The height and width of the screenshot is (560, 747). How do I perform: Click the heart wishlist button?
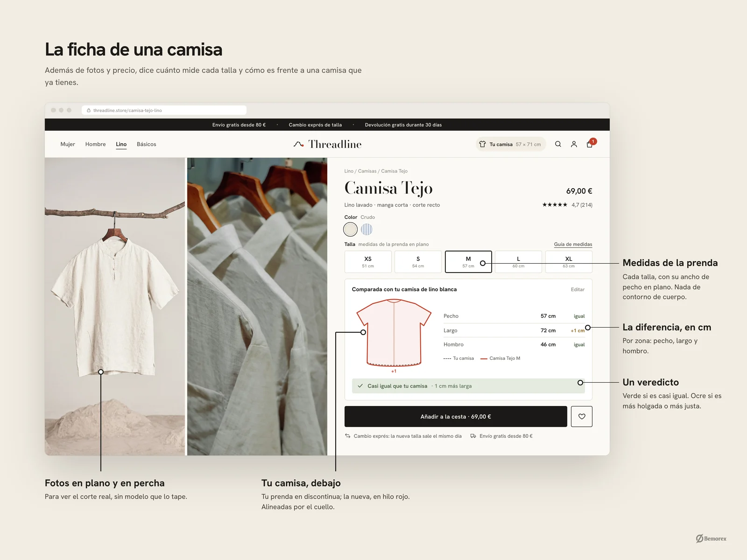coord(582,416)
